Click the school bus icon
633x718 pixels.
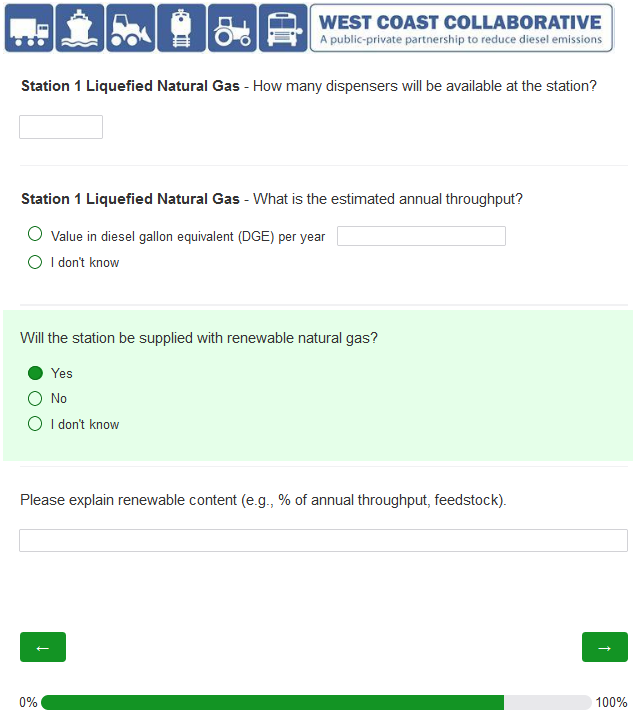click(283, 28)
